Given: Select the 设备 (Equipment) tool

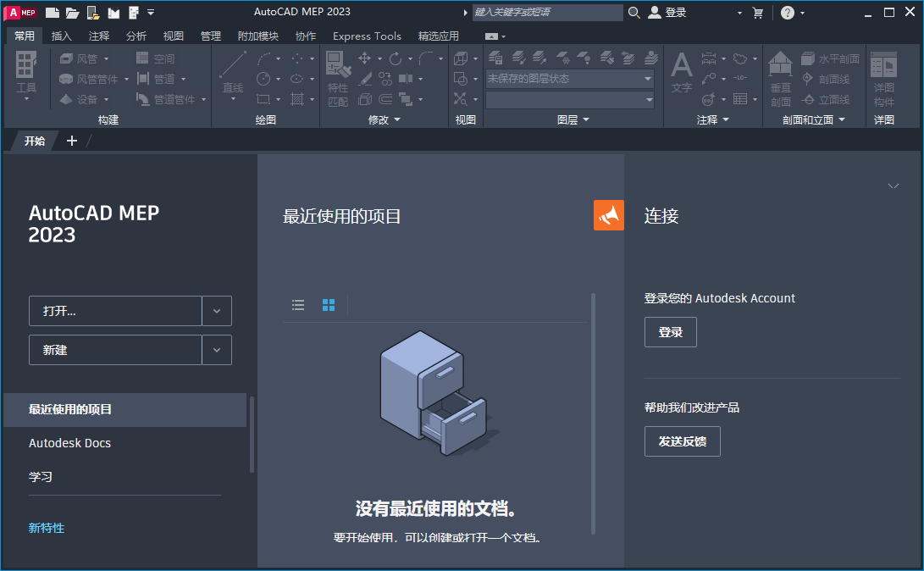Looking at the screenshot, I should pos(80,97).
